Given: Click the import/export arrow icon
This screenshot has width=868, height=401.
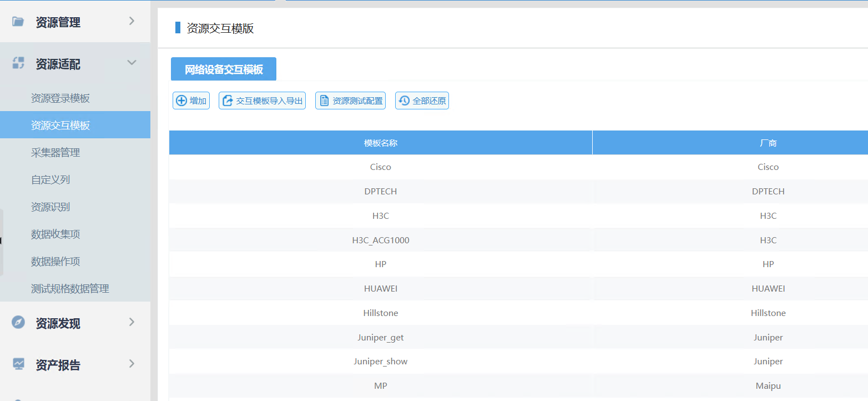Looking at the screenshot, I should (x=228, y=101).
